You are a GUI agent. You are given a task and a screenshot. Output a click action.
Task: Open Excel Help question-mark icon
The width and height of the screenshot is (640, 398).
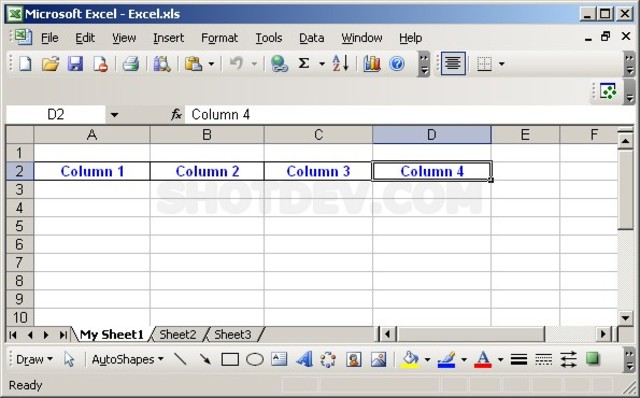tap(397, 64)
